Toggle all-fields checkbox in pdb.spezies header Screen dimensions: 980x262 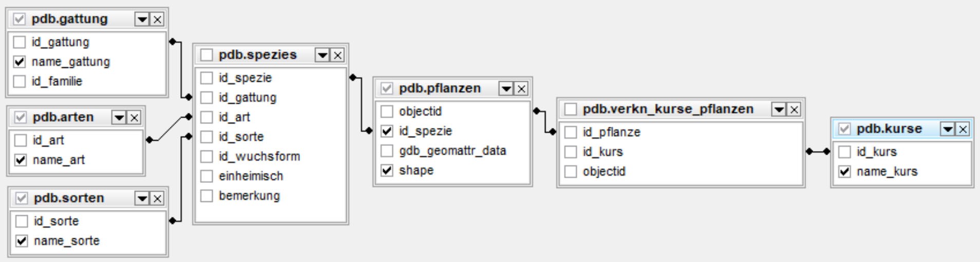point(206,55)
